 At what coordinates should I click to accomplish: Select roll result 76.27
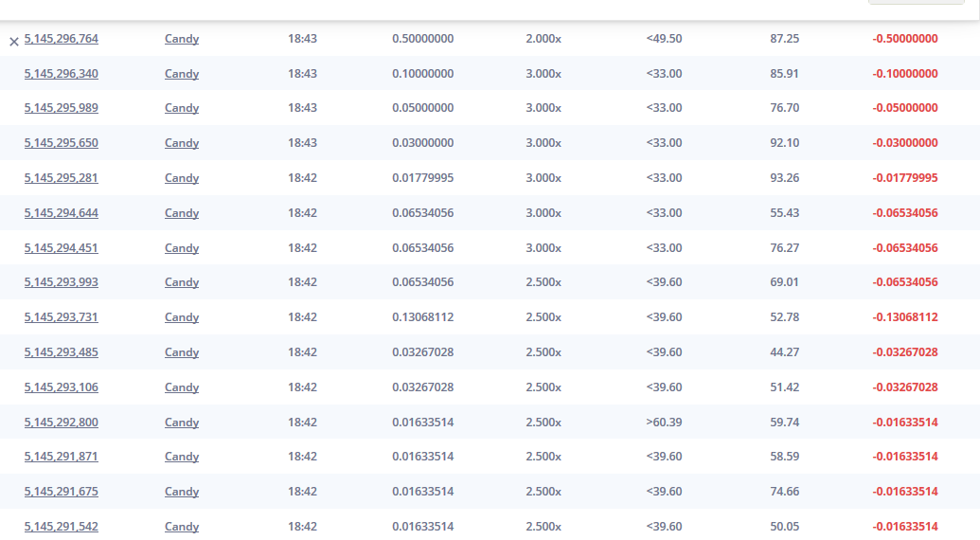pyautogui.click(x=784, y=248)
